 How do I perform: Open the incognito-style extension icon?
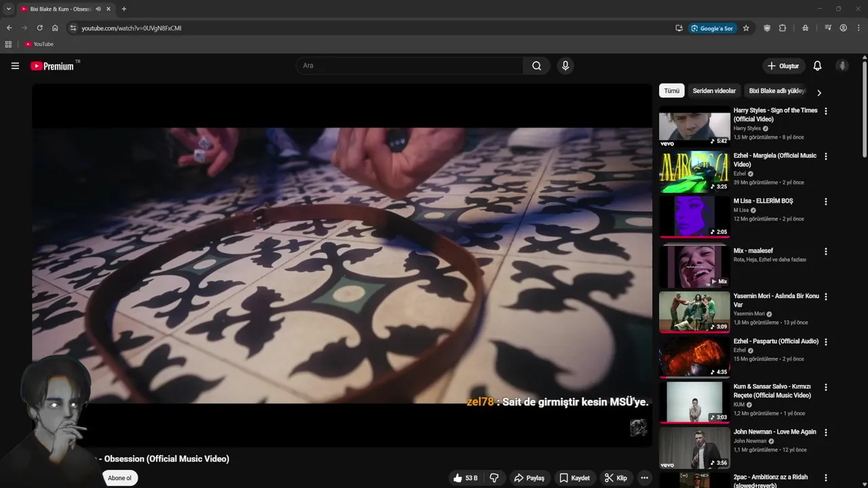805,28
